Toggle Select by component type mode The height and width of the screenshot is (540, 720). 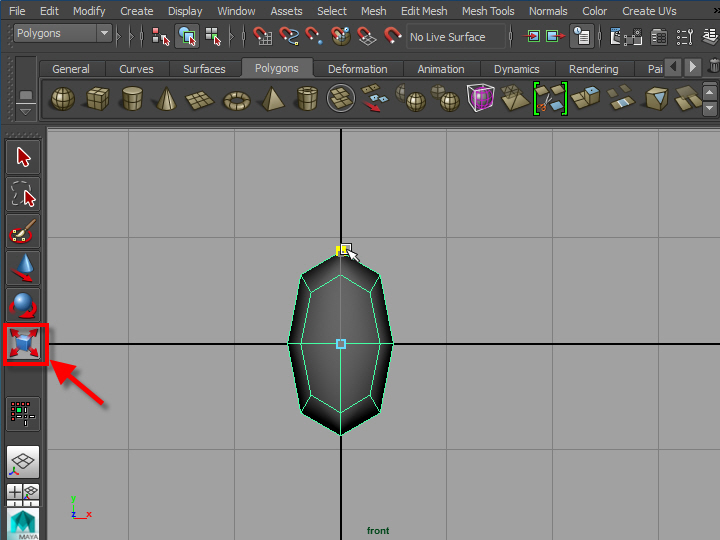[x=213, y=37]
